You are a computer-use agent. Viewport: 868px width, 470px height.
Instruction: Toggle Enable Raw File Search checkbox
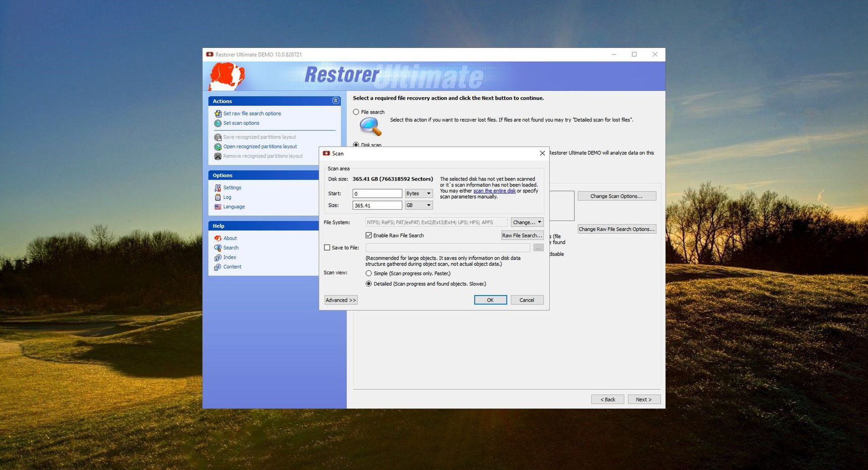(369, 236)
